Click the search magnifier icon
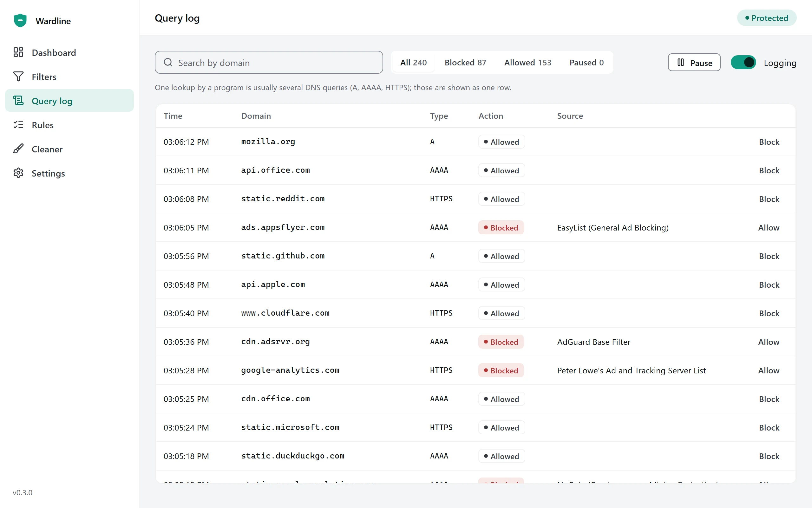Image resolution: width=812 pixels, height=508 pixels. tap(168, 63)
